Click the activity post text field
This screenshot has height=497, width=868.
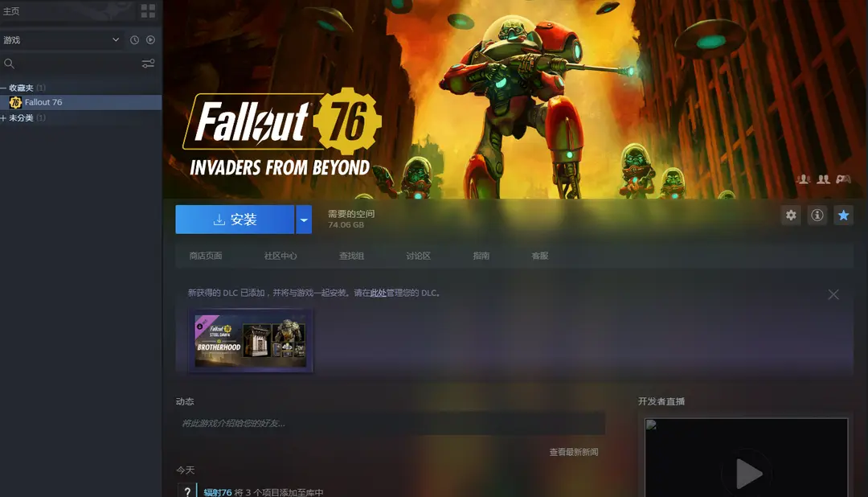coord(391,423)
